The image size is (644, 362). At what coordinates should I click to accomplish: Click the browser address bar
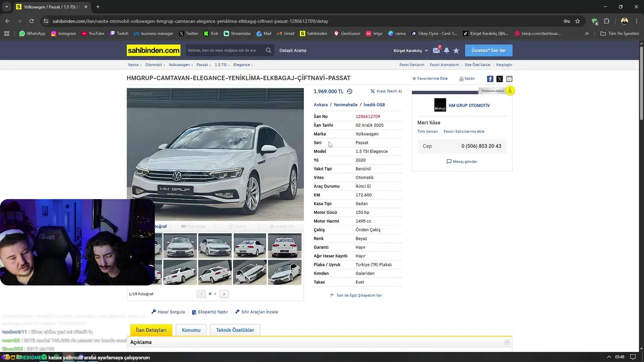[302, 21]
